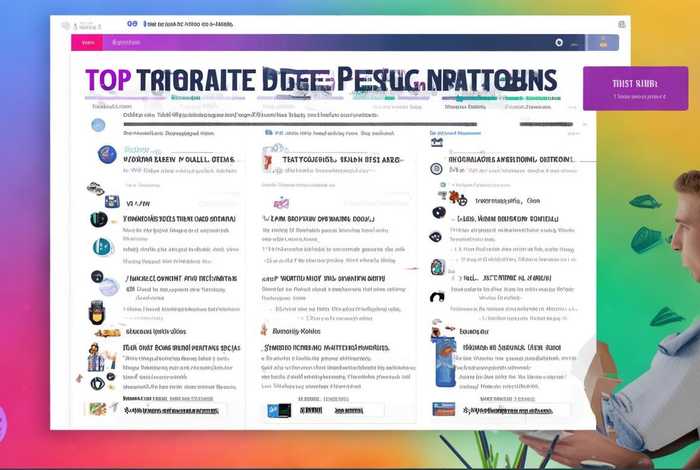Click the top headline text of the page

[320, 81]
